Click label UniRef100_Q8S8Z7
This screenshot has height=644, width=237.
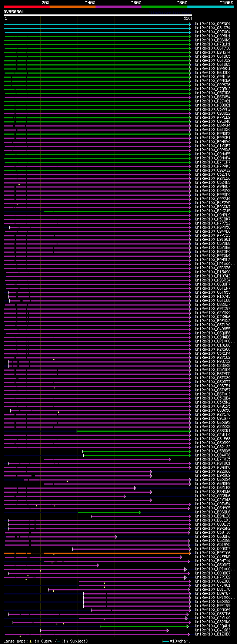[x=213, y=305]
